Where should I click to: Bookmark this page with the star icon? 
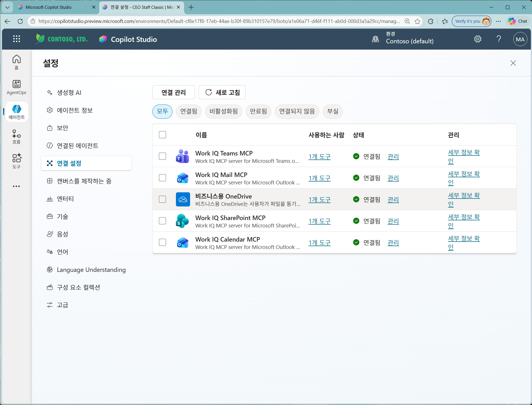(x=417, y=21)
